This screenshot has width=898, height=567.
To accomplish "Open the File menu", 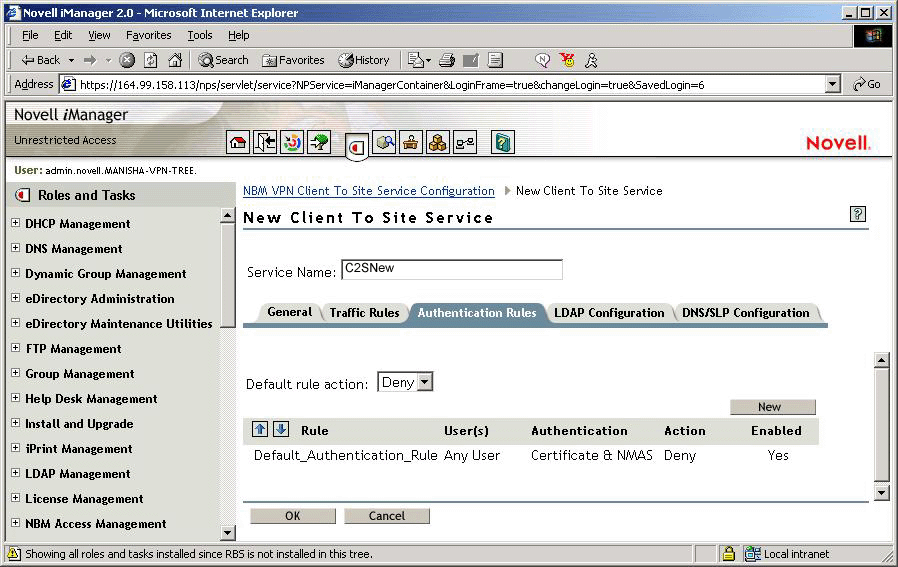I will (30, 36).
